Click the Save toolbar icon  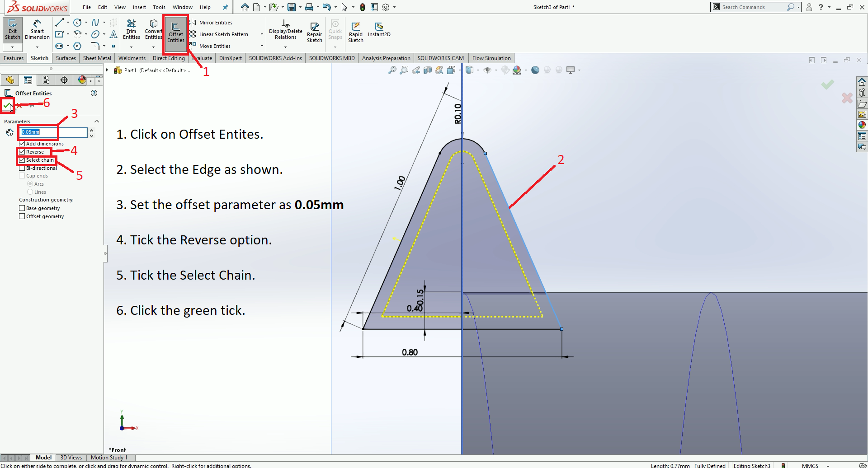click(292, 7)
